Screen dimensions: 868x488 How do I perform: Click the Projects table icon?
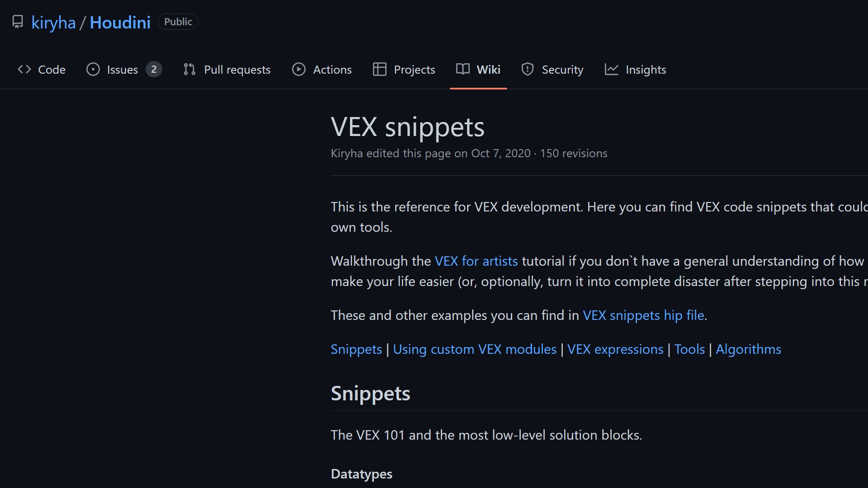point(379,70)
